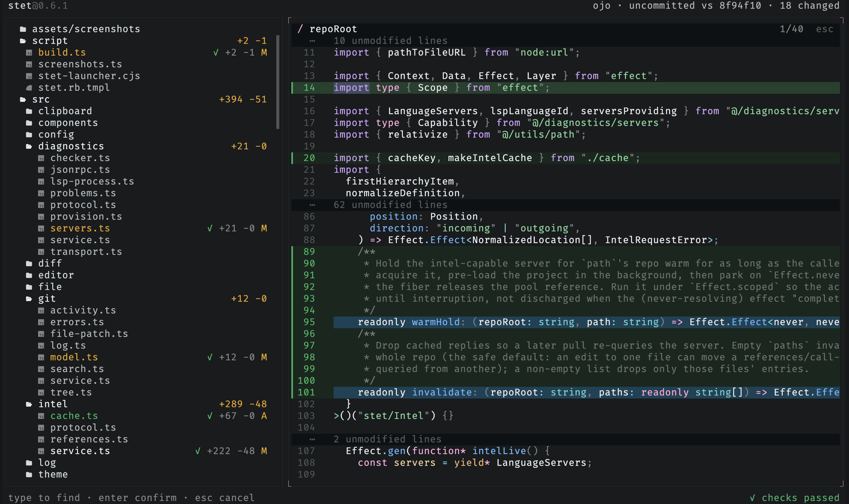
Task: Click the file-patch.ts file icon
Action: [x=41, y=334]
